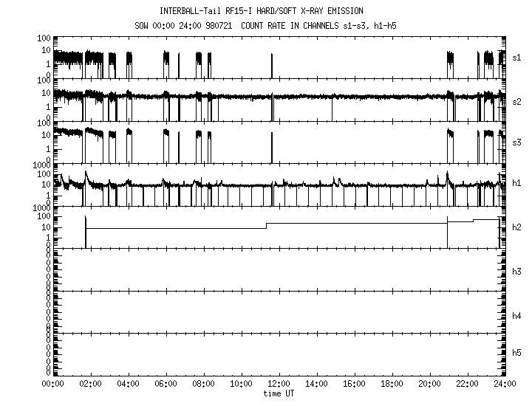
Task: Click the h4 channel label
Action: click(x=517, y=316)
